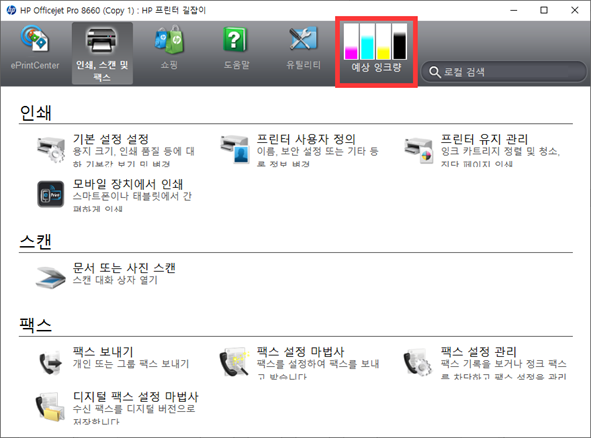Click the 스캔 대화 상자 열기 description
The width and height of the screenshot is (591, 438).
(115, 280)
